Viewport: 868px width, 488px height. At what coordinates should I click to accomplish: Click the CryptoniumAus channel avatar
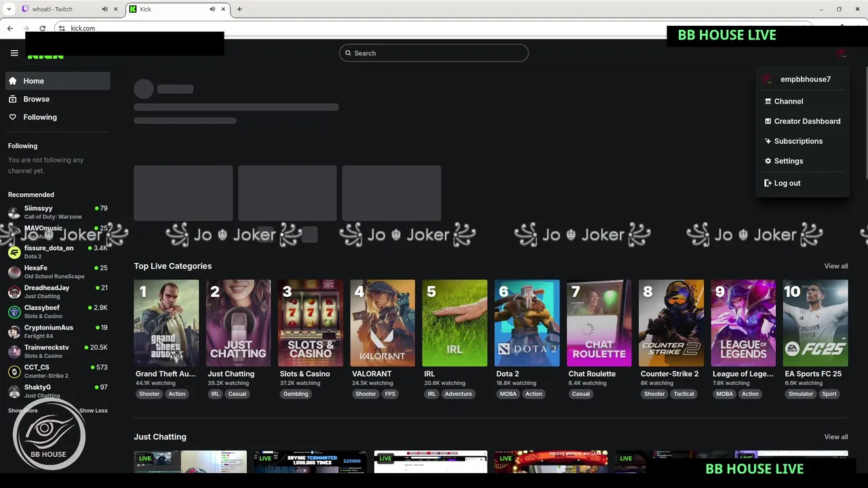(14, 332)
